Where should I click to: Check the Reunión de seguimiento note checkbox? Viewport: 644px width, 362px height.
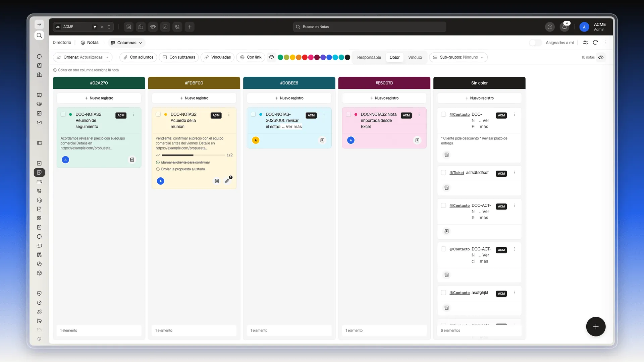(63, 114)
